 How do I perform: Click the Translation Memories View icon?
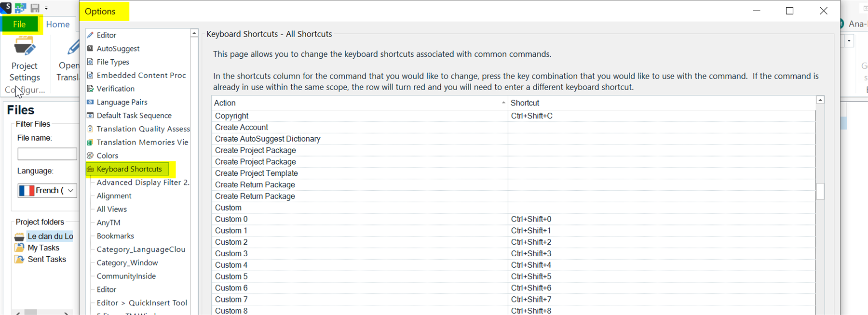[90, 142]
